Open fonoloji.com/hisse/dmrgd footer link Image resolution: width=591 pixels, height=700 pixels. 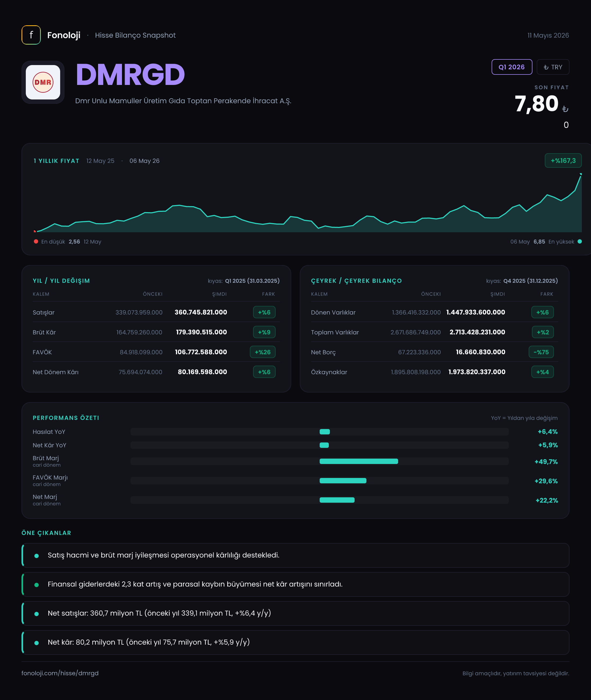coord(60,673)
